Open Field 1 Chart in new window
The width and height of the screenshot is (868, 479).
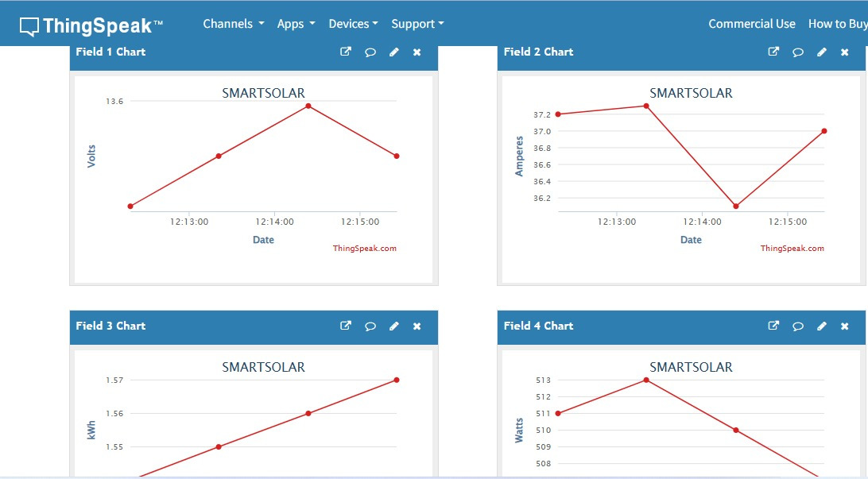click(346, 52)
